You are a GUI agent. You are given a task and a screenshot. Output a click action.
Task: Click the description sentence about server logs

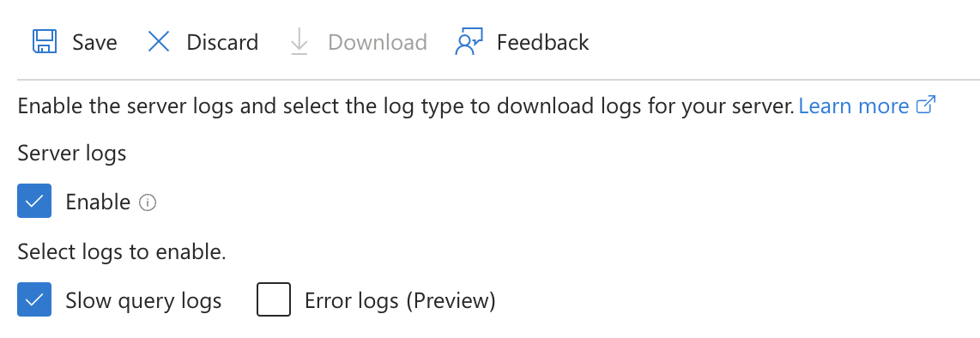(x=406, y=106)
